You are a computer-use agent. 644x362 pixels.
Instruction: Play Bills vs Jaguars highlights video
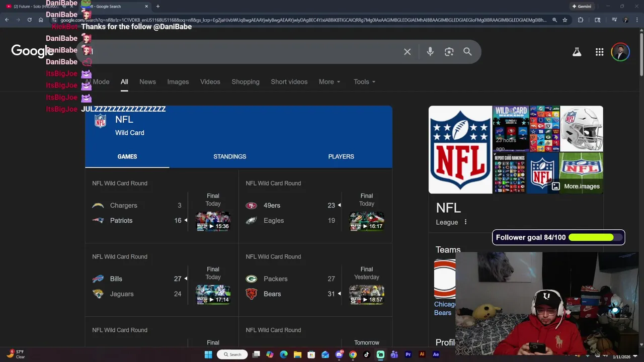coord(213,295)
